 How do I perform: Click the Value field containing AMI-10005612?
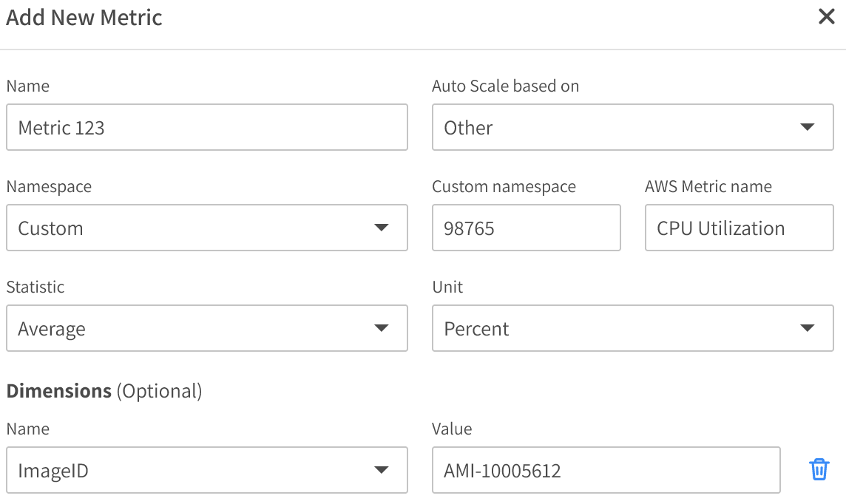click(606, 469)
